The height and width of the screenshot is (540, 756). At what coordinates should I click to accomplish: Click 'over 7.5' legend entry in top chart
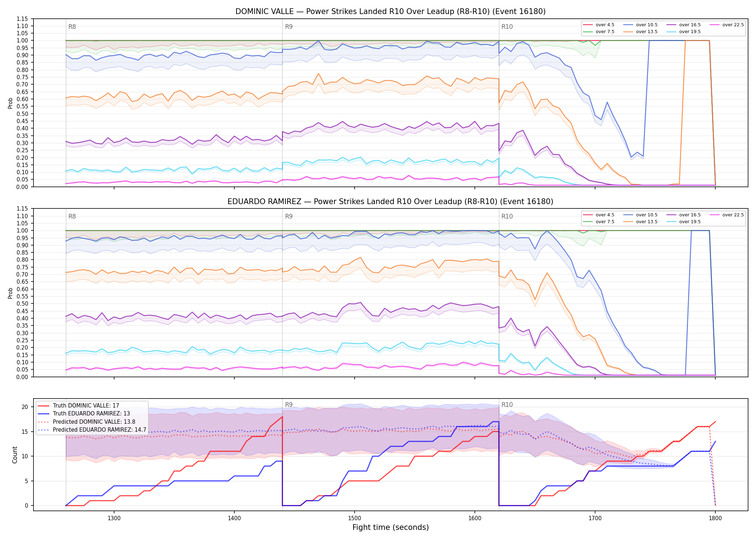coord(599,32)
